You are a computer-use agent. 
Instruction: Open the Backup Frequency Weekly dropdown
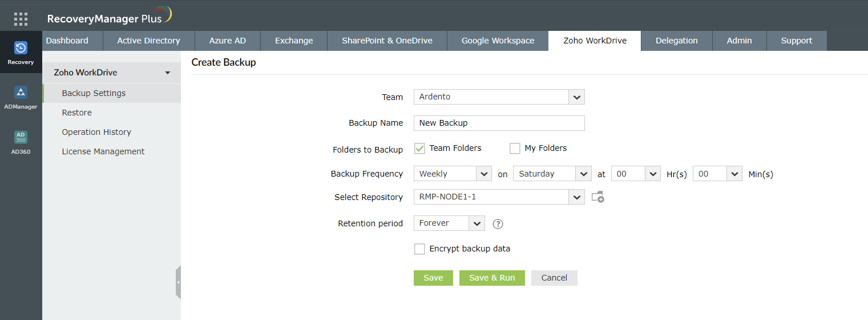[x=453, y=174]
